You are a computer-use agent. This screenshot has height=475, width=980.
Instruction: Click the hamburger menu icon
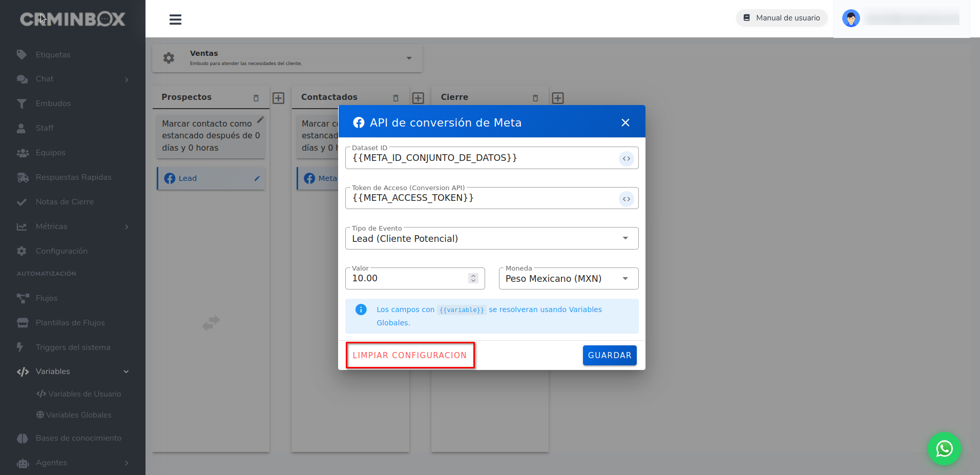[175, 19]
